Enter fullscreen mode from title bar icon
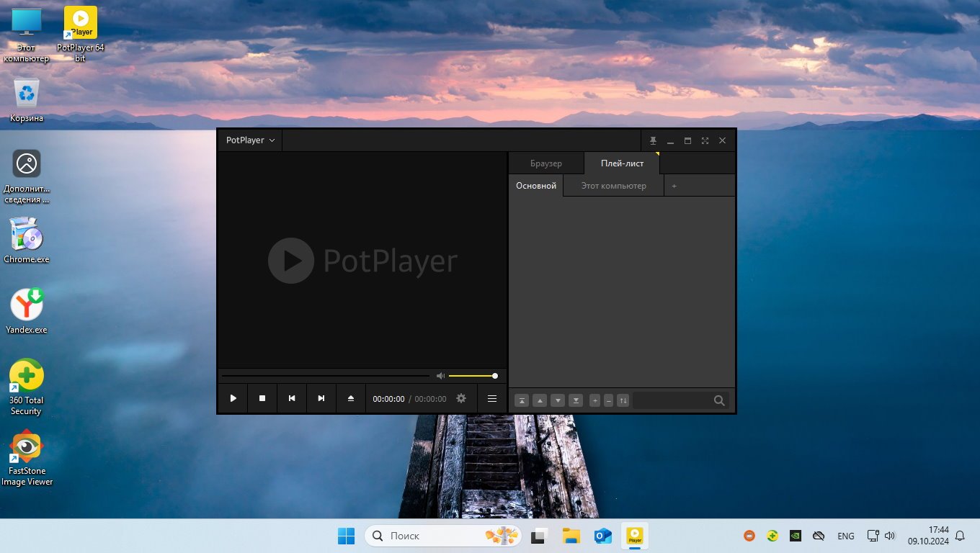 click(705, 140)
